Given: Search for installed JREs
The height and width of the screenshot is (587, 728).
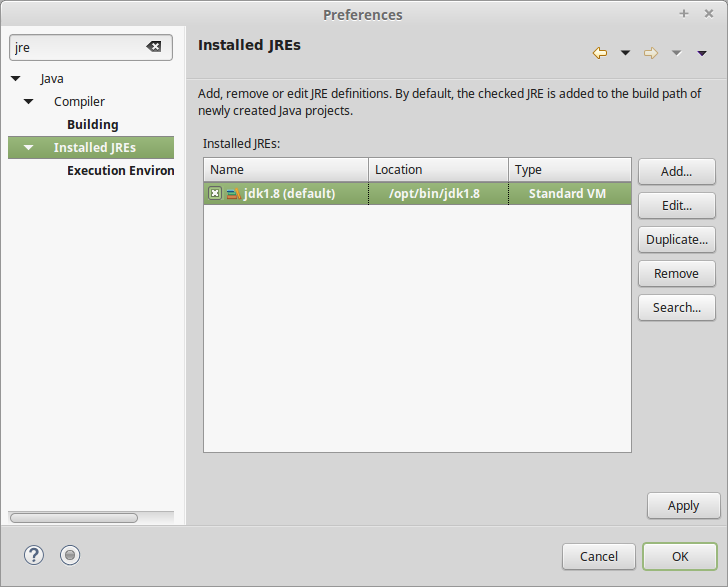Looking at the screenshot, I should (x=676, y=307).
